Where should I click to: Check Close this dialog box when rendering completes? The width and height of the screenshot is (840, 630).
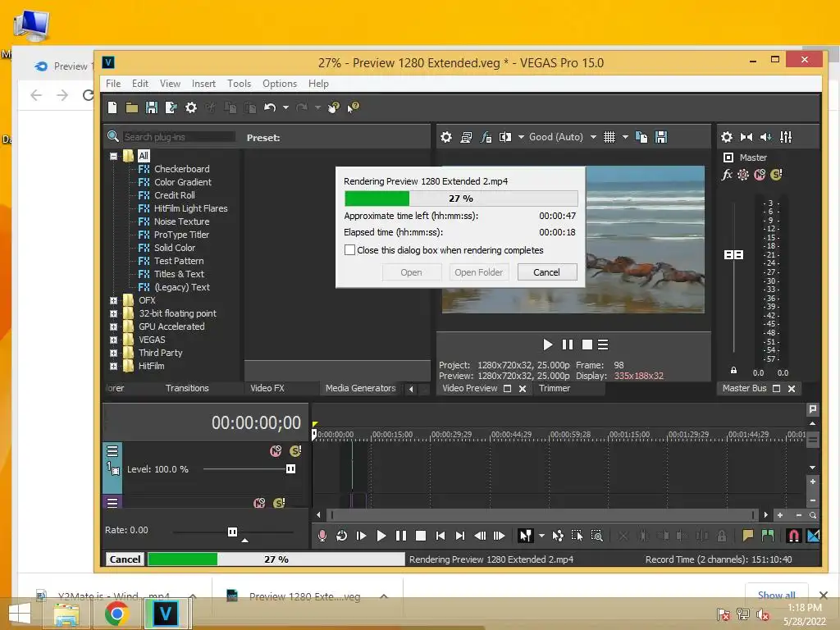(x=349, y=250)
